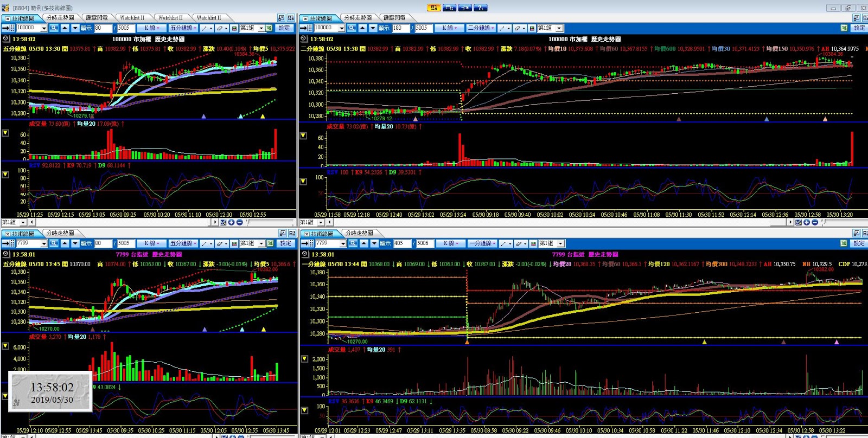Toggle KD indicator sub-chart in top-left panel

coord(5,175)
